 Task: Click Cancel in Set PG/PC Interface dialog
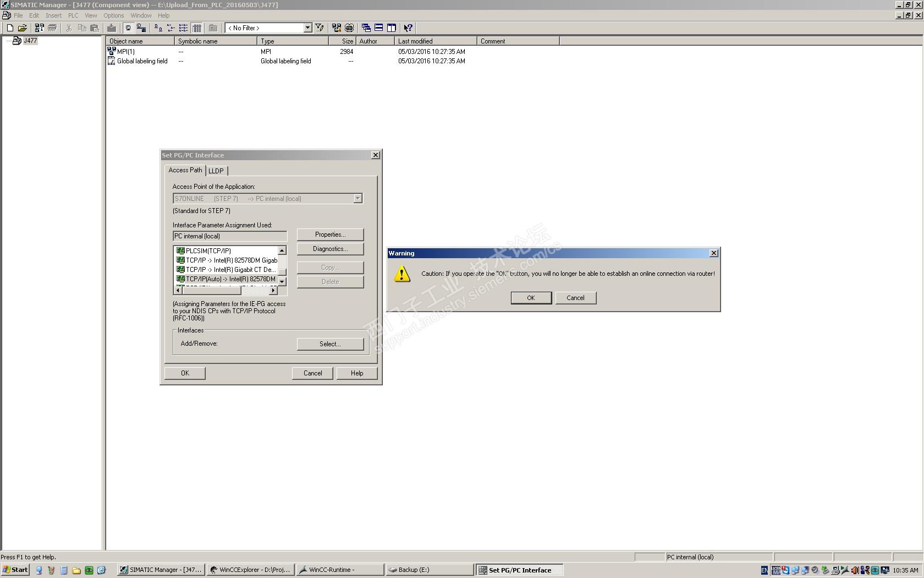pyautogui.click(x=312, y=373)
